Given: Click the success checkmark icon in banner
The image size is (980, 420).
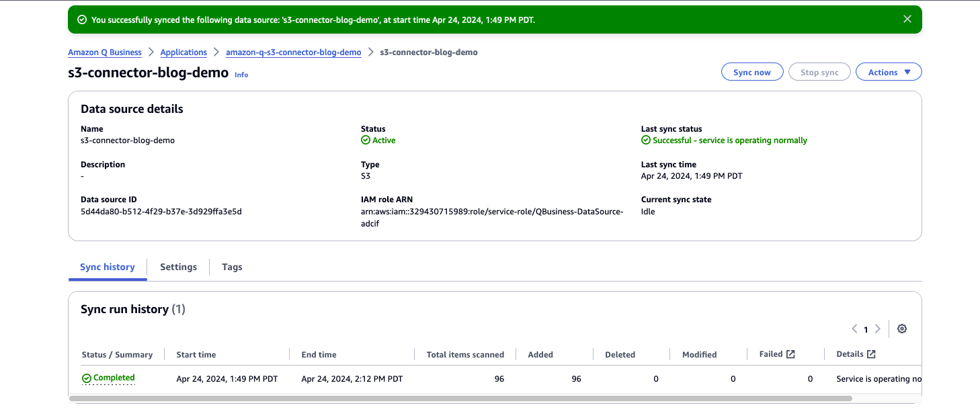Looking at the screenshot, I should [x=82, y=20].
